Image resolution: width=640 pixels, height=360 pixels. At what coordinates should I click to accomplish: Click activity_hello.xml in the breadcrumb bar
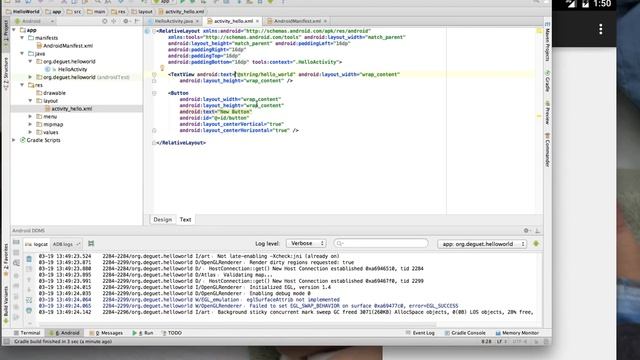point(181,12)
